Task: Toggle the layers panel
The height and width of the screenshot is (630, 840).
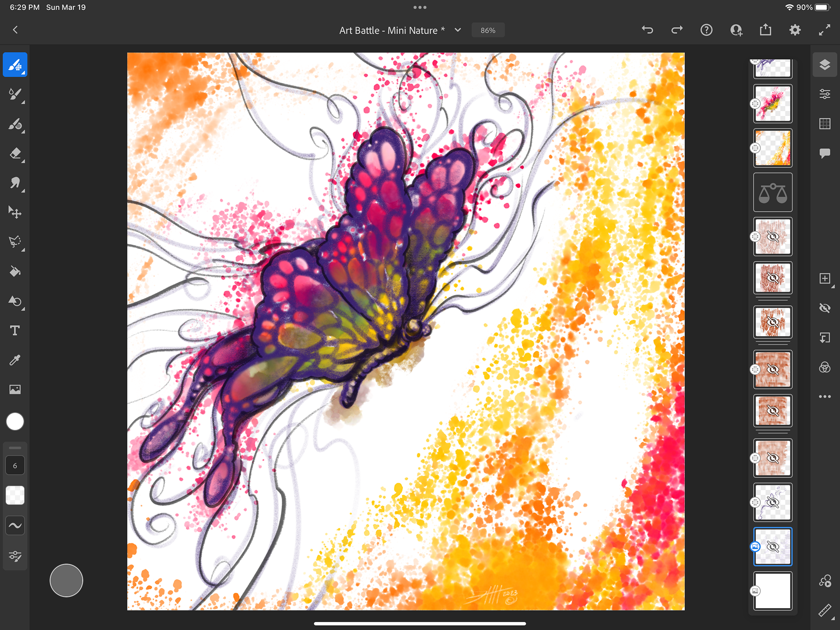Action: pos(825,65)
